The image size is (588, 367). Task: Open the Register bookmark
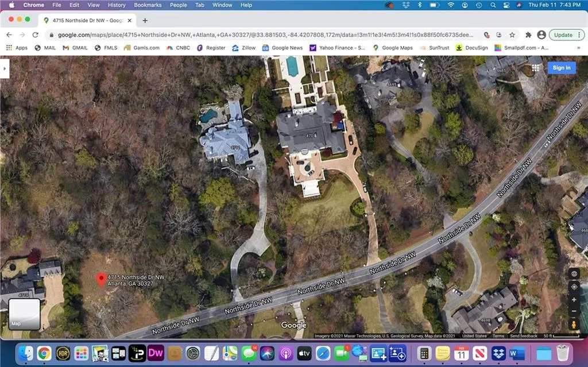click(211, 48)
